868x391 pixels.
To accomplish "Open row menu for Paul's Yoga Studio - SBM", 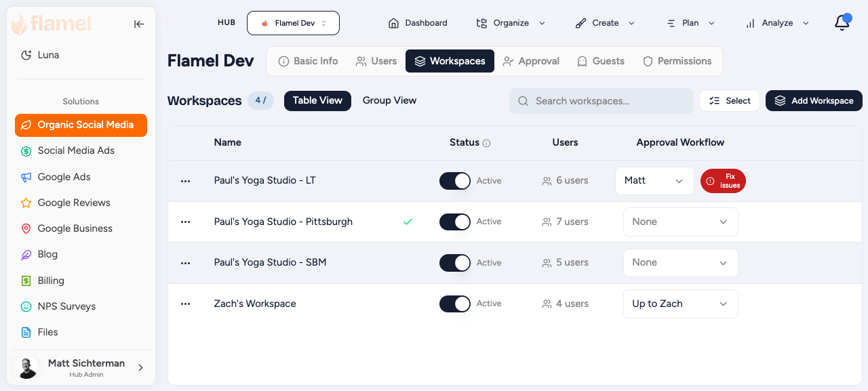I will 185,263.
